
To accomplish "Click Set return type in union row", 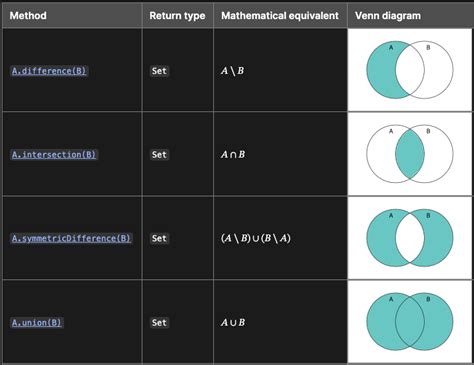I will [x=159, y=322].
